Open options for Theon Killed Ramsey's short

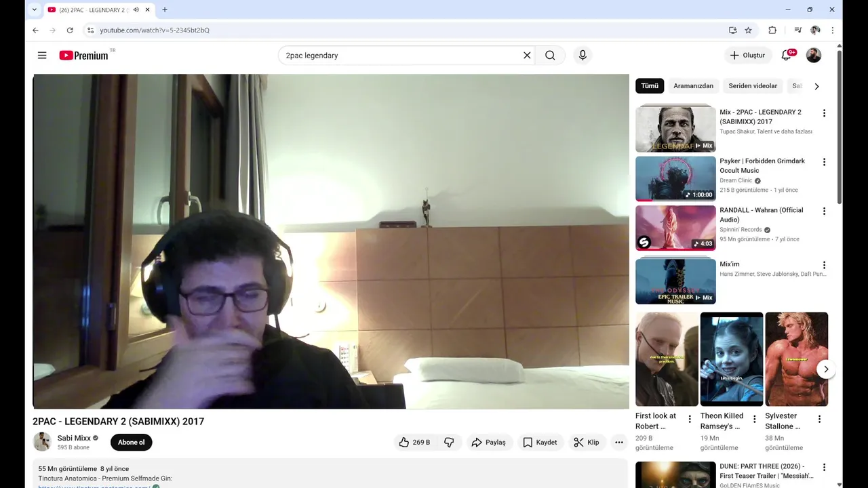(x=754, y=420)
